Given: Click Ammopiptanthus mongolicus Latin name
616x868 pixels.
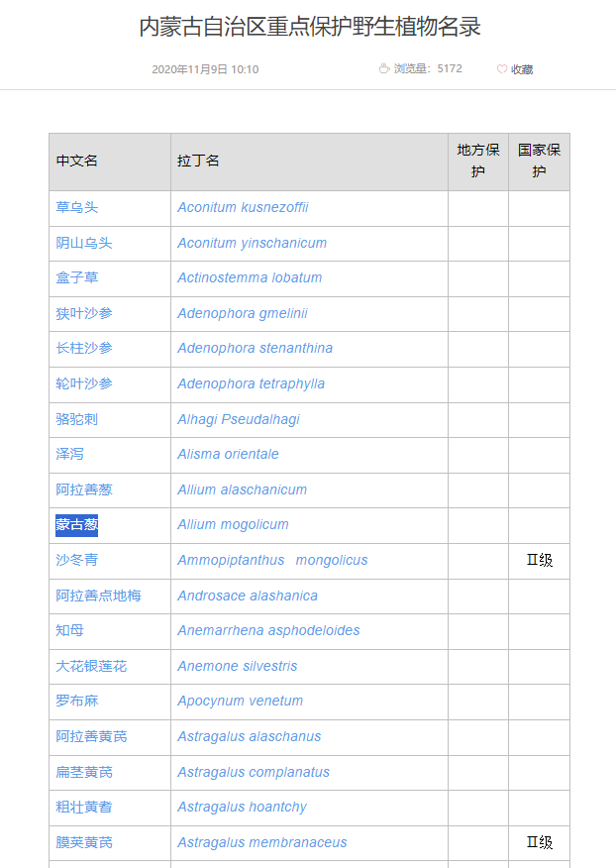Looking at the screenshot, I should (272, 560).
